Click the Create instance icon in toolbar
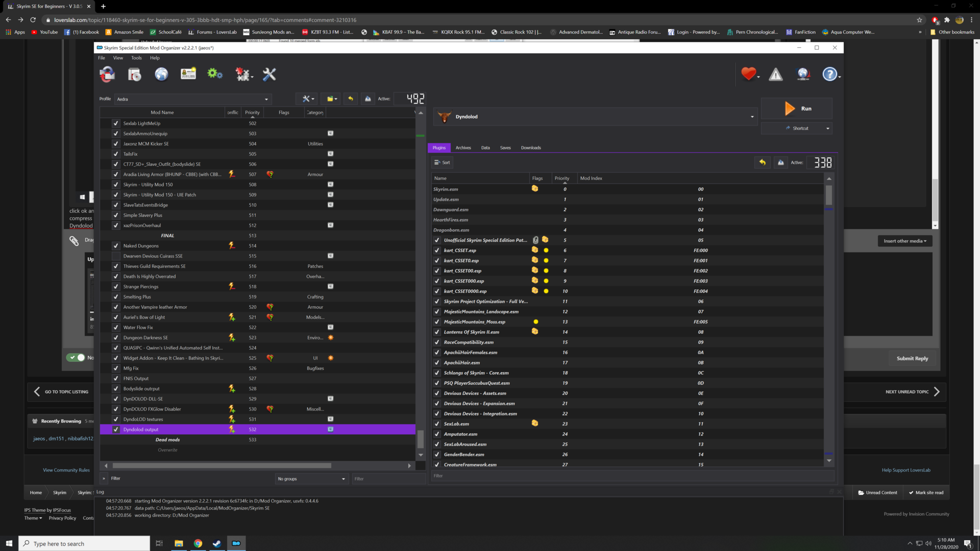This screenshot has width=980, height=551. point(107,74)
